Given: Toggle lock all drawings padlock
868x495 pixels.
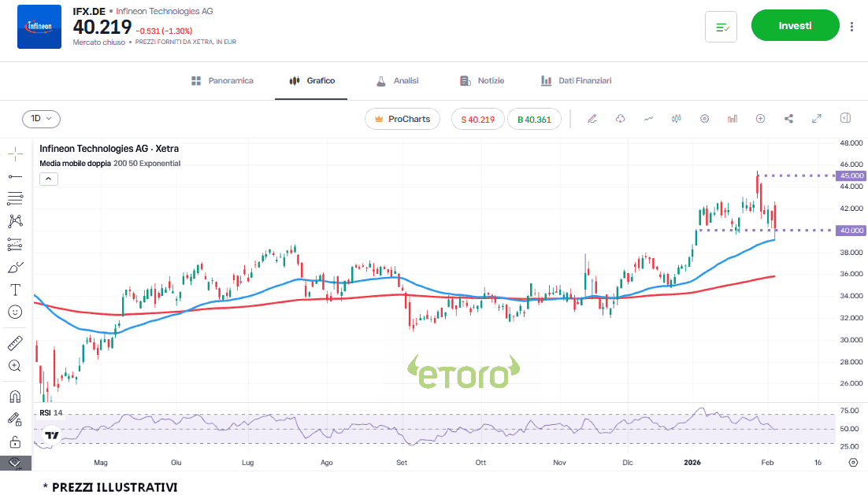Looking at the screenshot, I should pos(15,441).
